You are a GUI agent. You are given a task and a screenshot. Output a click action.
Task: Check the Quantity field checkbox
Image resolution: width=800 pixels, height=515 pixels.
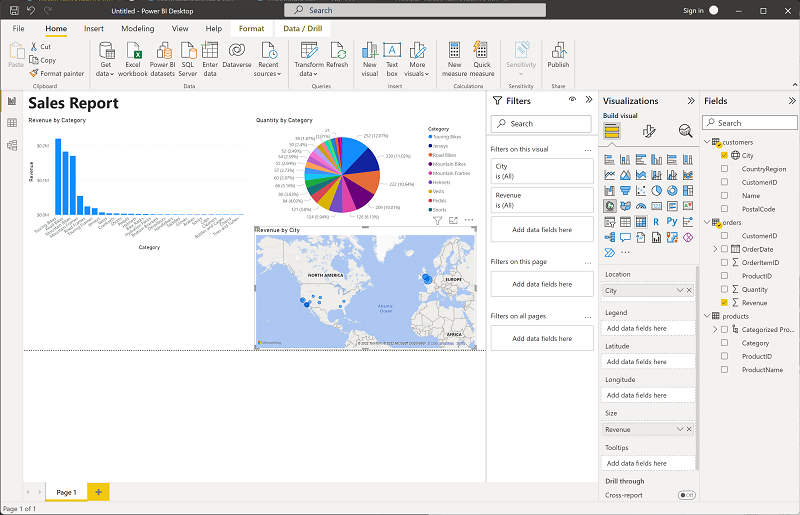(724, 289)
